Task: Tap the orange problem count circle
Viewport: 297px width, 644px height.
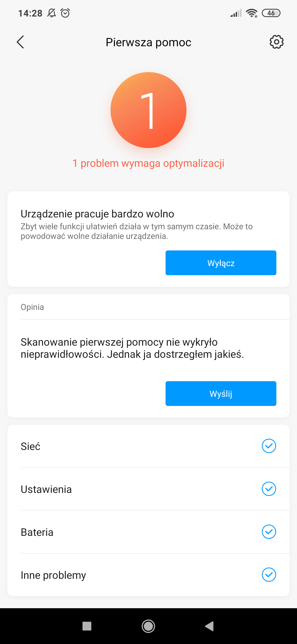Action: click(x=148, y=110)
